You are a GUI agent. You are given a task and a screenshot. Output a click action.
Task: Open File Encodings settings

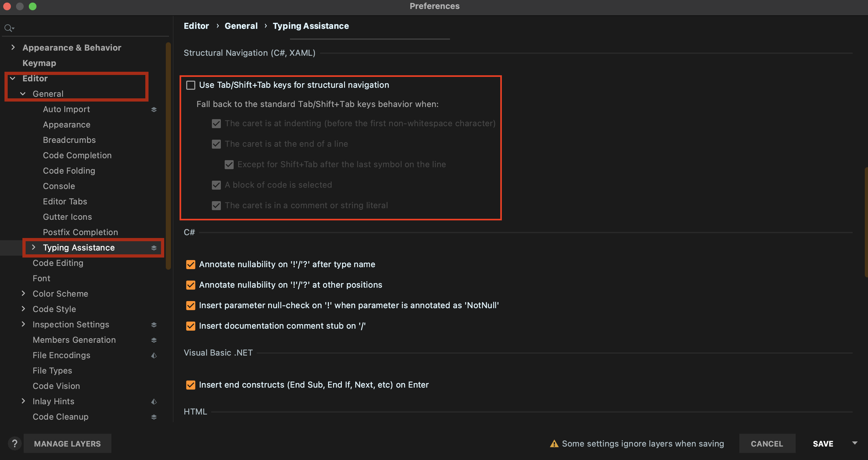click(x=61, y=356)
